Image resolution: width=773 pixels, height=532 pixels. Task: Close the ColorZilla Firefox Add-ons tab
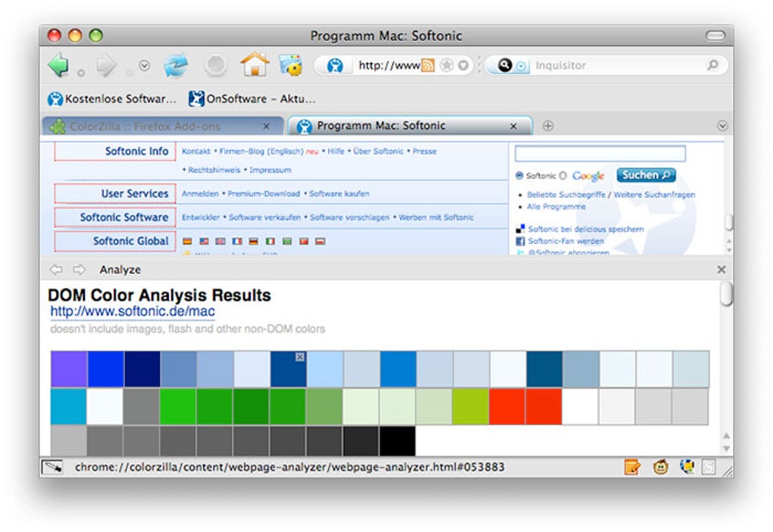266,127
